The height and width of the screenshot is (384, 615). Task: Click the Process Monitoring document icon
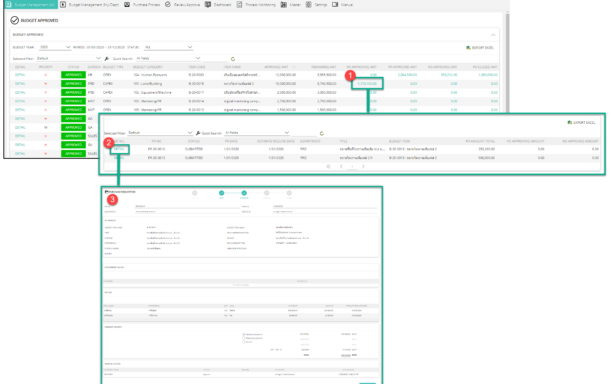(239, 4)
